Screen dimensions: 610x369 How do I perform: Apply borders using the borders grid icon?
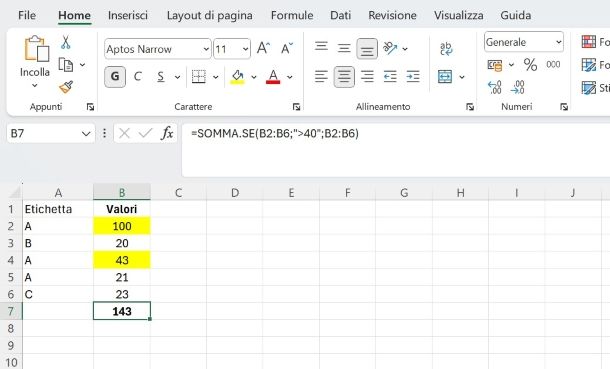point(199,77)
